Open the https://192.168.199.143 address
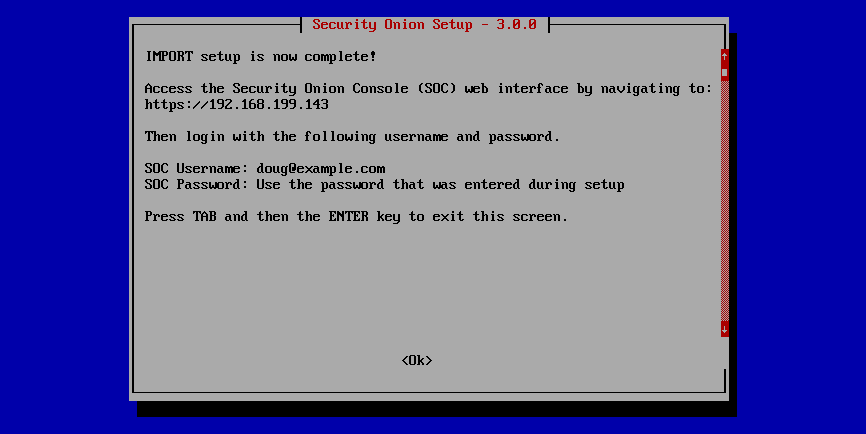The height and width of the screenshot is (434, 866). coord(236,104)
